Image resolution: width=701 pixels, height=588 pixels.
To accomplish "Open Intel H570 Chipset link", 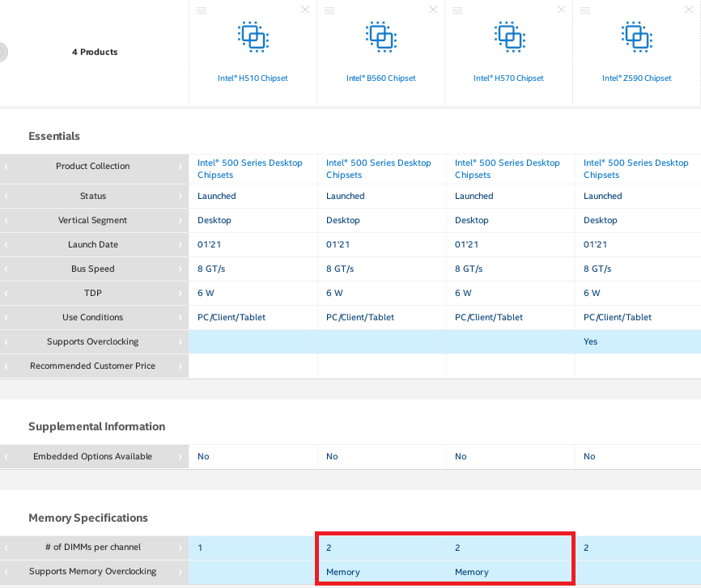I will pyautogui.click(x=509, y=78).
